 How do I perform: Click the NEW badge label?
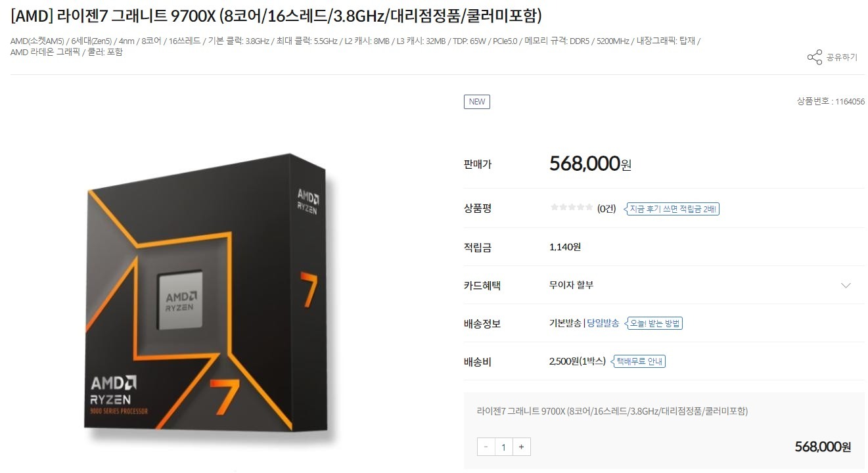[477, 102]
